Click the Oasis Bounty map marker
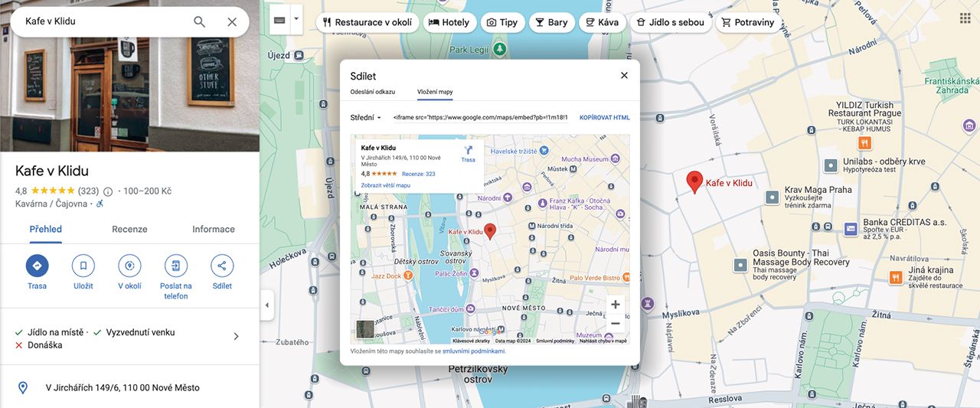The width and height of the screenshot is (980, 408). coord(740,265)
